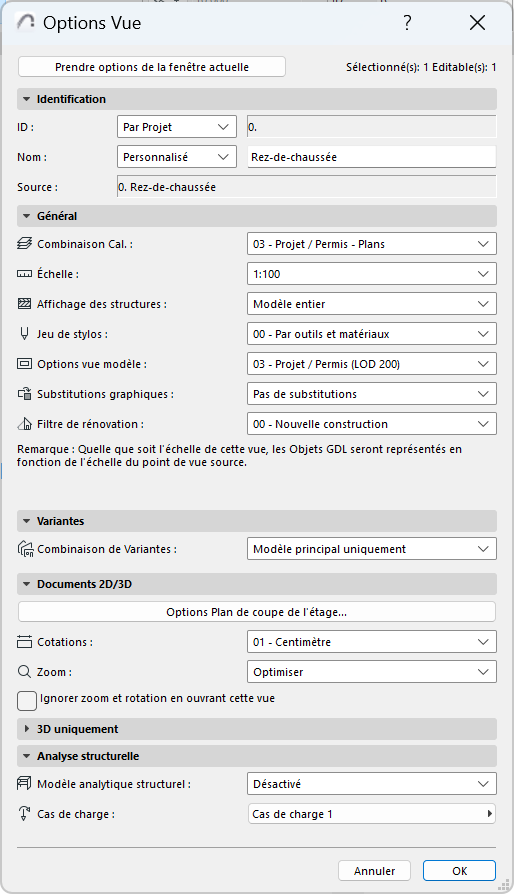Close the Options Vue dialog
514x894 pixels.
click(477, 23)
